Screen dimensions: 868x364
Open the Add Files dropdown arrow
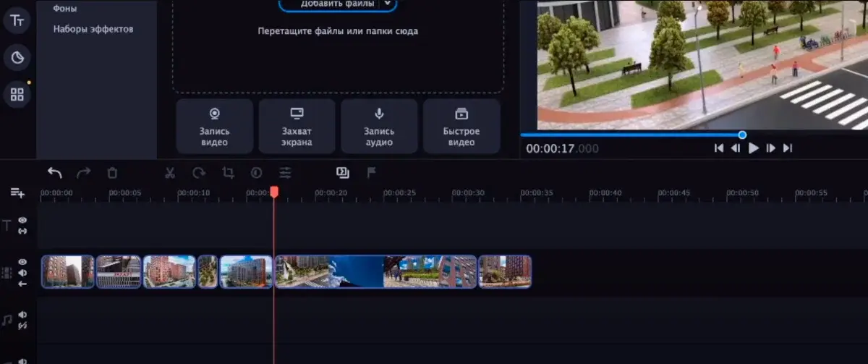point(388,4)
